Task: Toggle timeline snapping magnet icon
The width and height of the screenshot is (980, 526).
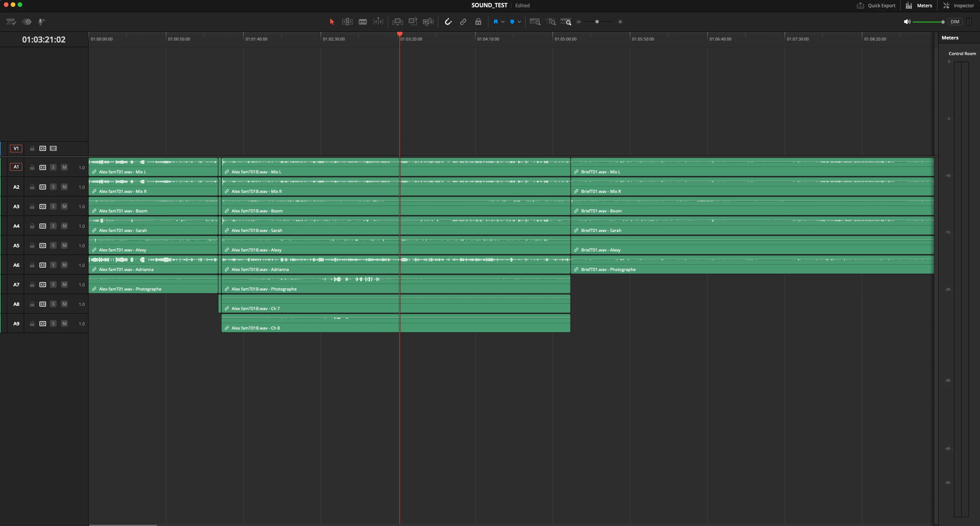Action: 448,22
